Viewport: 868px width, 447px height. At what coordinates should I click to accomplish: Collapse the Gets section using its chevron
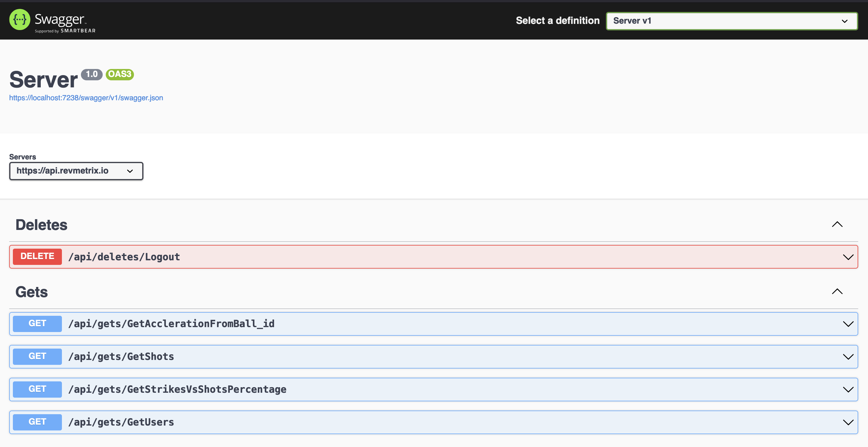pyautogui.click(x=837, y=292)
